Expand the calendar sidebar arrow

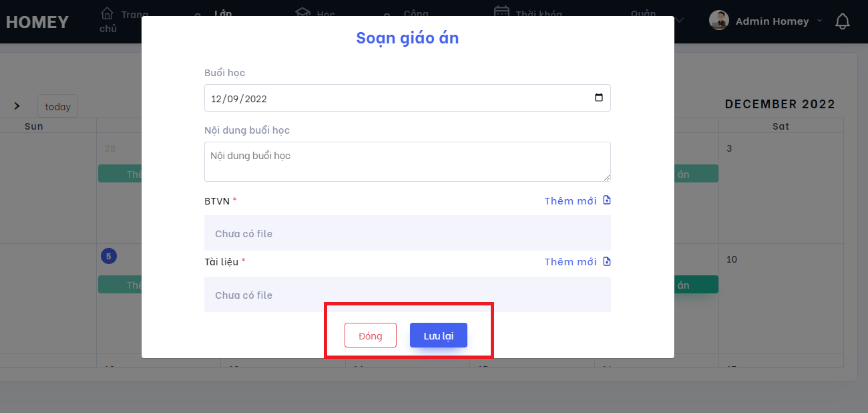point(17,106)
